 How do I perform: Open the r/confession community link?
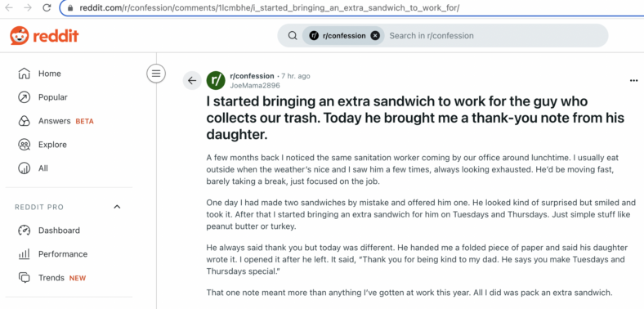pyautogui.click(x=252, y=76)
